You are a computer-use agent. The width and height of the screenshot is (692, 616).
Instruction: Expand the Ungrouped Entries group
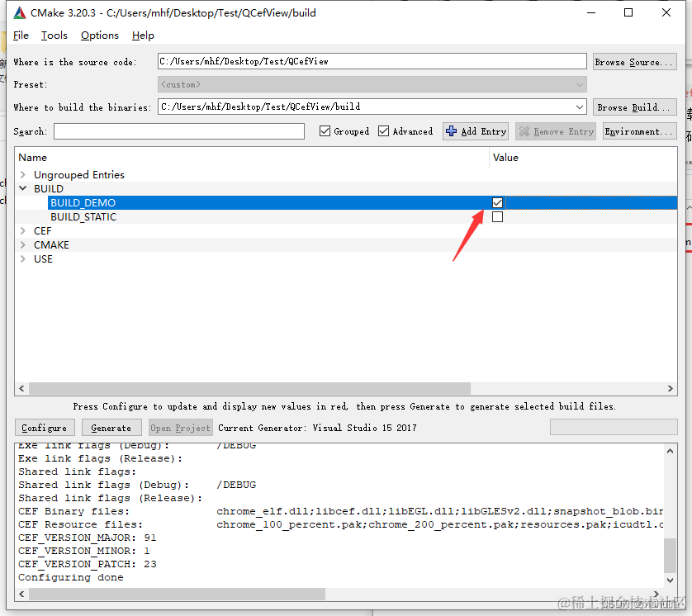click(23, 175)
